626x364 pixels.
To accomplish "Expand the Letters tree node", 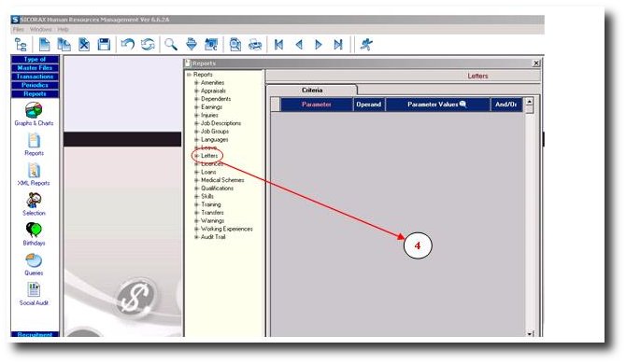I will point(196,156).
